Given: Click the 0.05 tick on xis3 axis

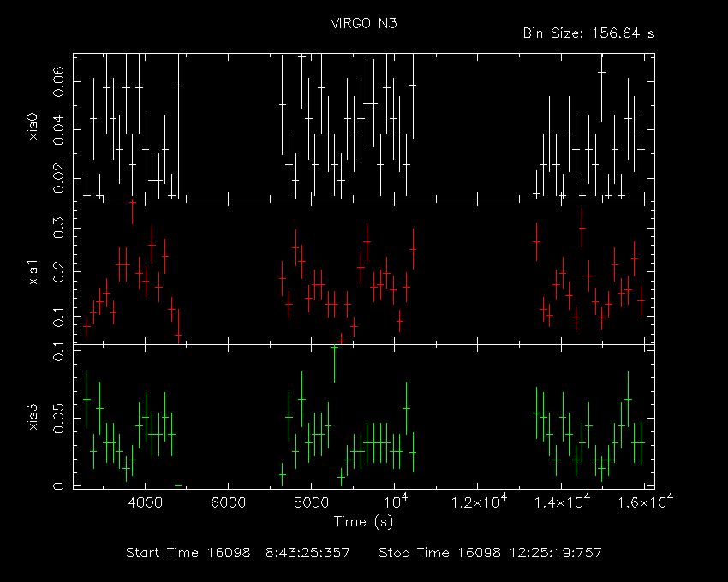Looking at the screenshot, I should [58, 419].
